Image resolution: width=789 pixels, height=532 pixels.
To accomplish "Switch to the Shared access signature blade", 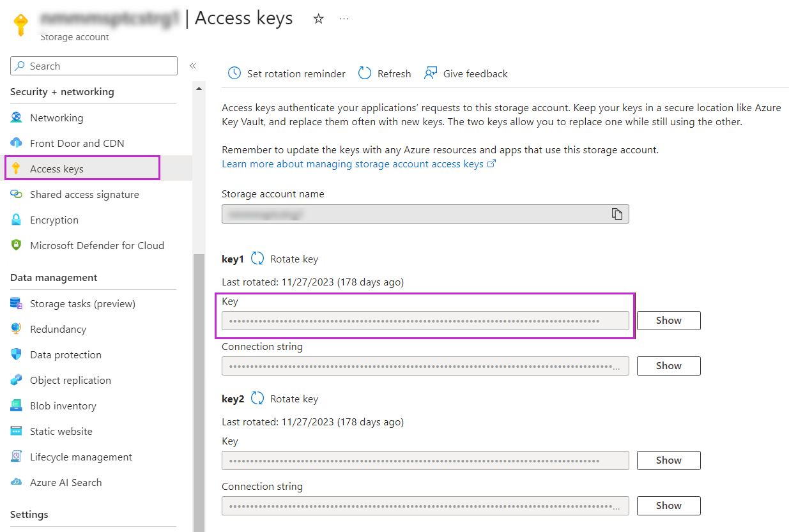I will click(x=84, y=194).
